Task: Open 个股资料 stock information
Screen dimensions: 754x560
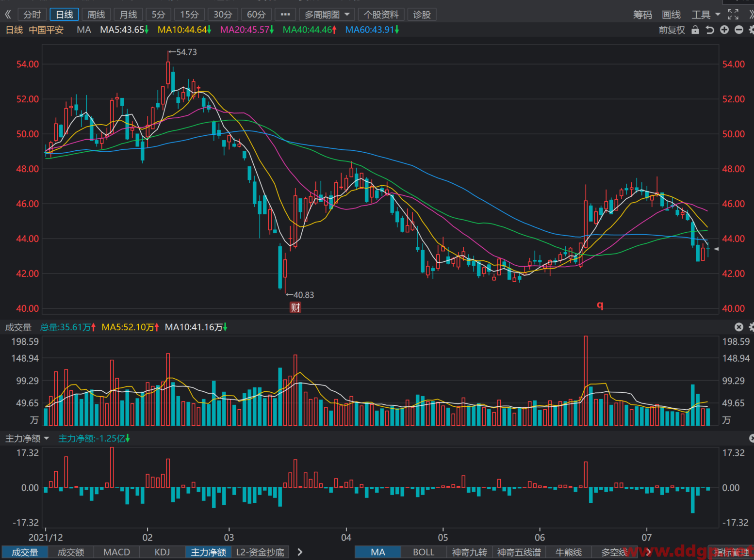Action: point(381,15)
